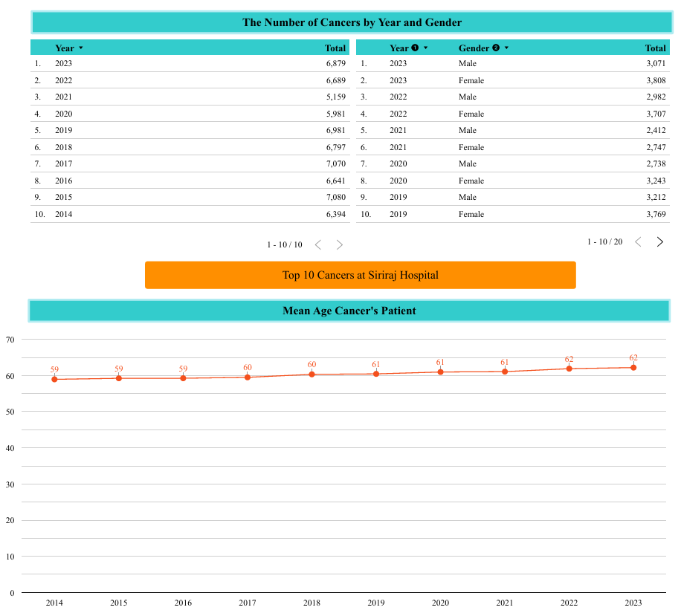Click the Number of Cancers by Year title
The image size is (681, 616).
[352, 22]
